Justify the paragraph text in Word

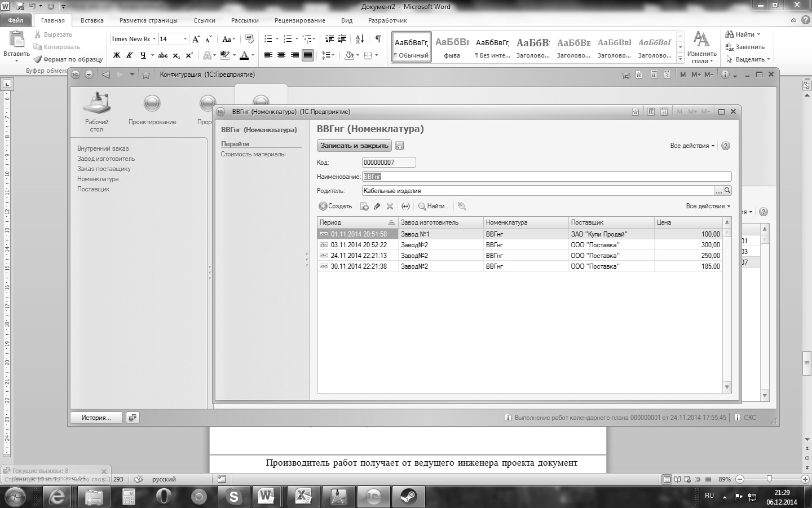(308, 55)
